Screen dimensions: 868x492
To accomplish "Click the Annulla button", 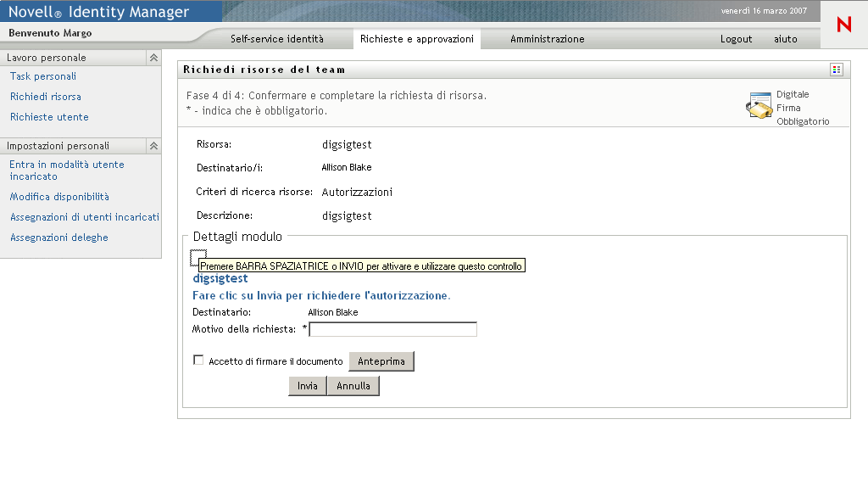I will coord(353,386).
